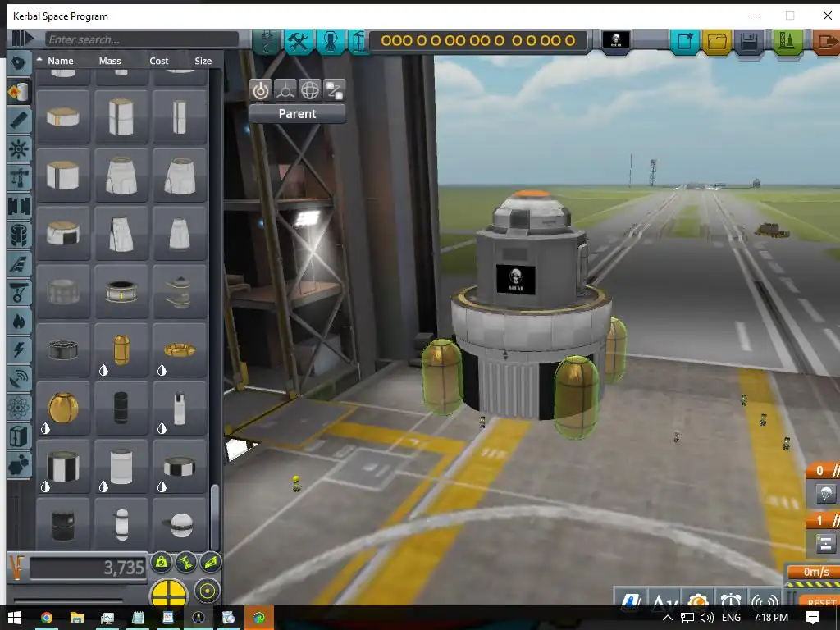Start a new craft
Image resolution: width=840 pixels, height=630 pixels.
pos(685,41)
